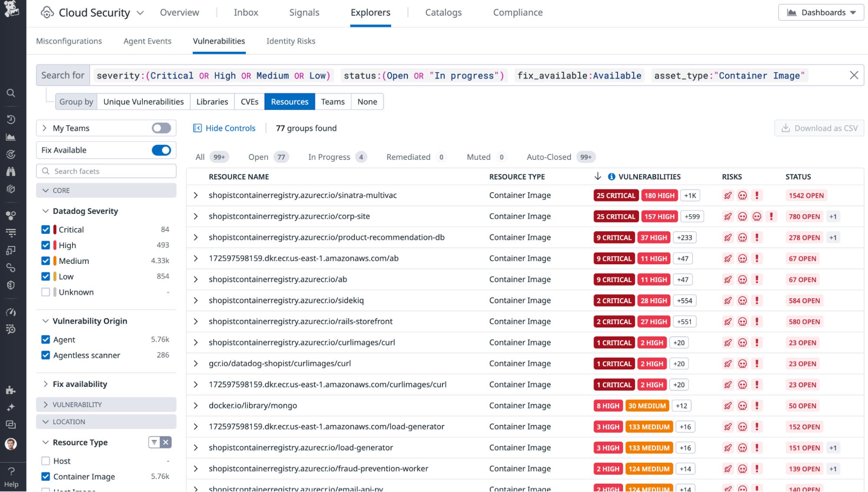Click the Hide Controls link

tap(230, 128)
